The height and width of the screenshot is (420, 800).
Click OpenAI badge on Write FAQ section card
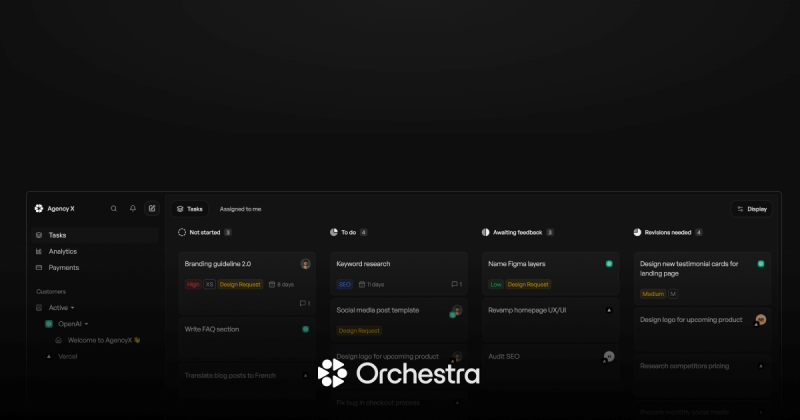306,329
